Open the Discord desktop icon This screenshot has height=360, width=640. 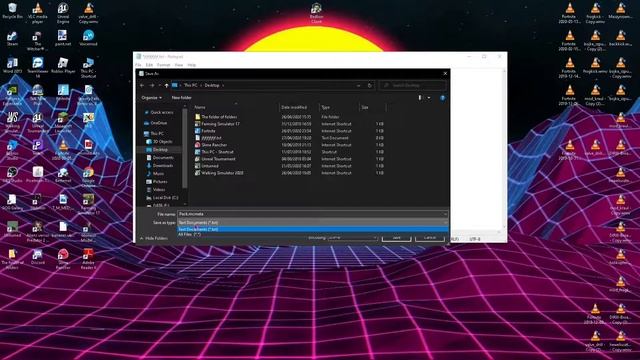click(38, 257)
